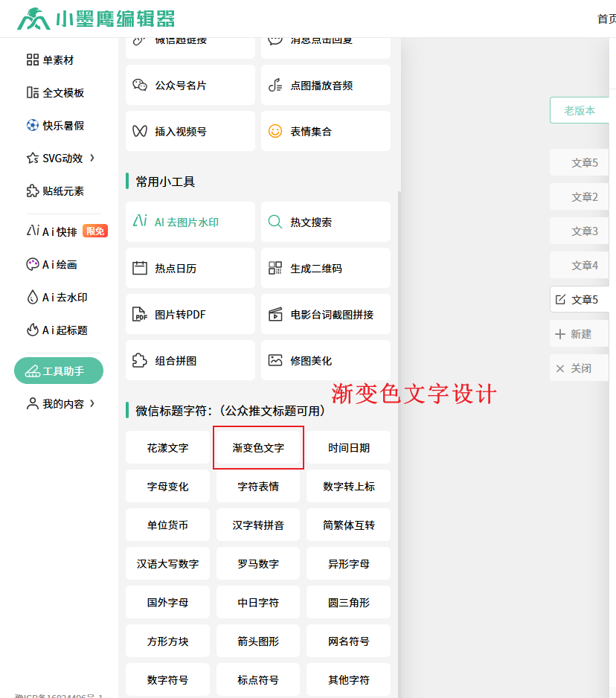Screen dimensions: 616x698
Task: Pick the 圆三角形 button
Action: (348, 602)
